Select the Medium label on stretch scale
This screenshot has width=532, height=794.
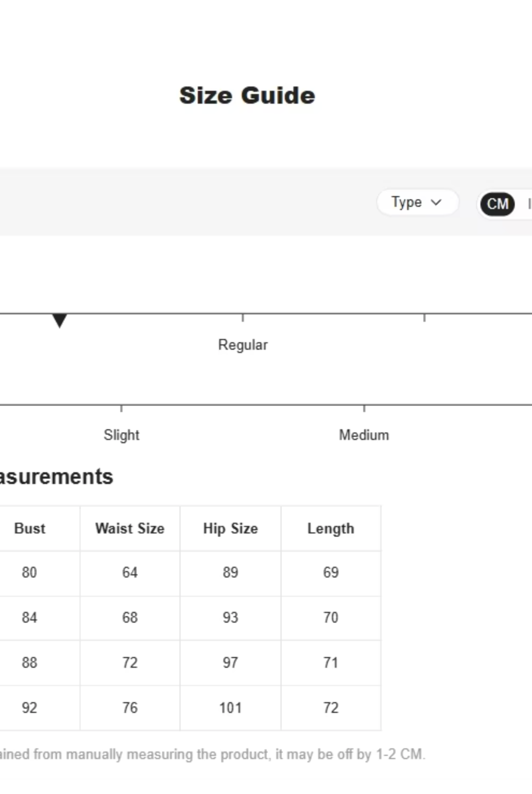(x=364, y=435)
